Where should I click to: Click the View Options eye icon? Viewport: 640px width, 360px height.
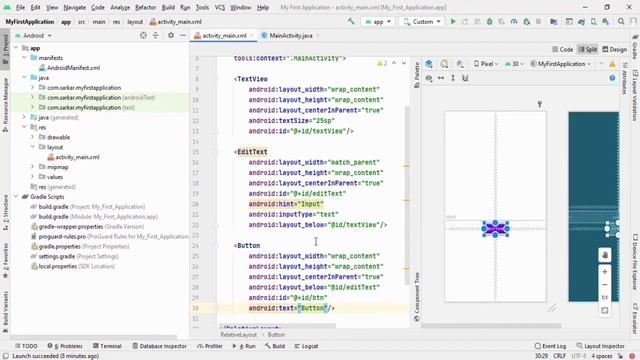click(429, 78)
